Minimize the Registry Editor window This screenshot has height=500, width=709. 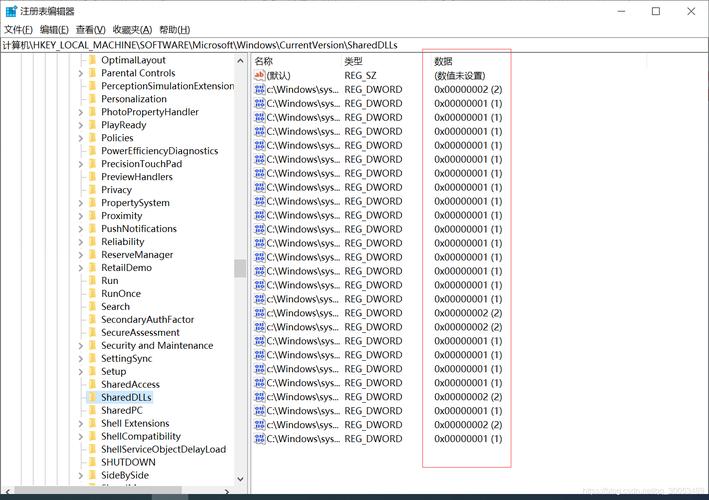[621, 11]
